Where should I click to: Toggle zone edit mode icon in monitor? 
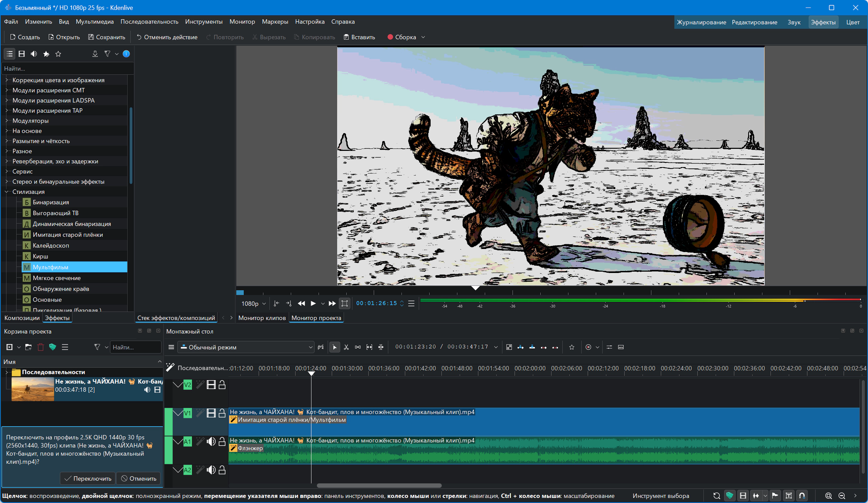344,303
